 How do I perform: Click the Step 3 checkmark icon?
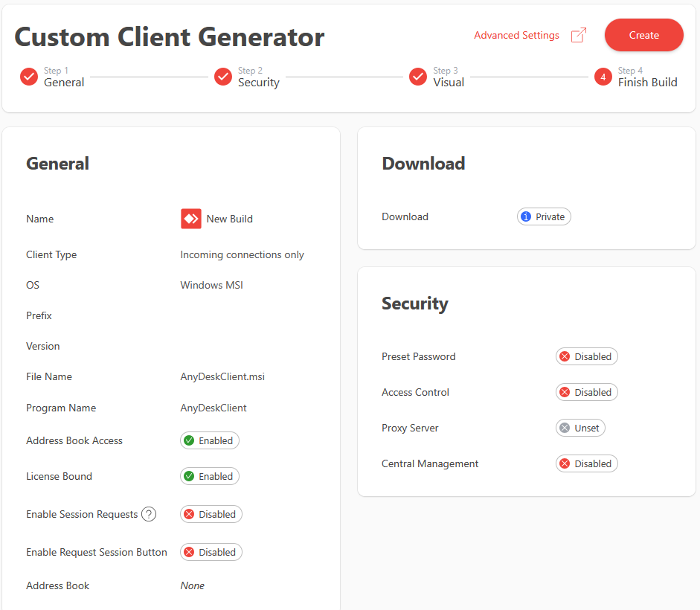pyautogui.click(x=418, y=77)
